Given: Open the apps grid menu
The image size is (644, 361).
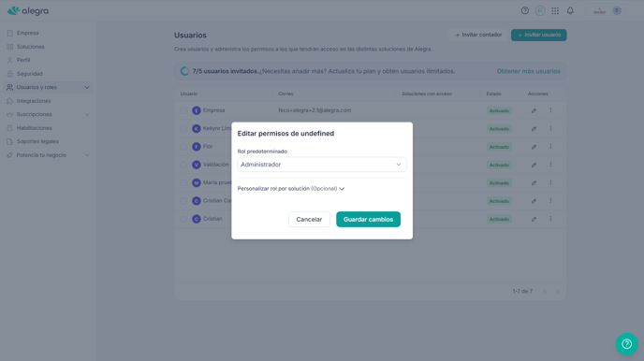Looking at the screenshot, I should (555, 10).
